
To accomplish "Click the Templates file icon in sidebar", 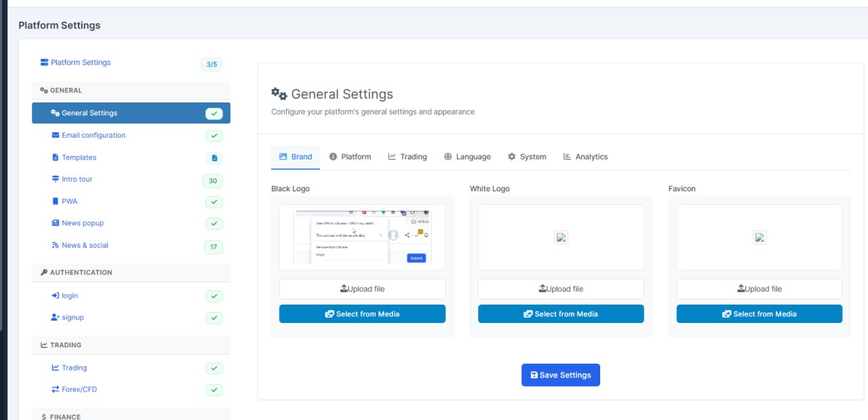I will (56, 157).
